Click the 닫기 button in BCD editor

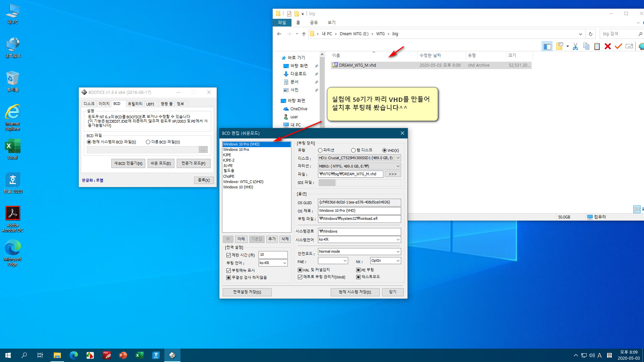[x=393, y=292]
